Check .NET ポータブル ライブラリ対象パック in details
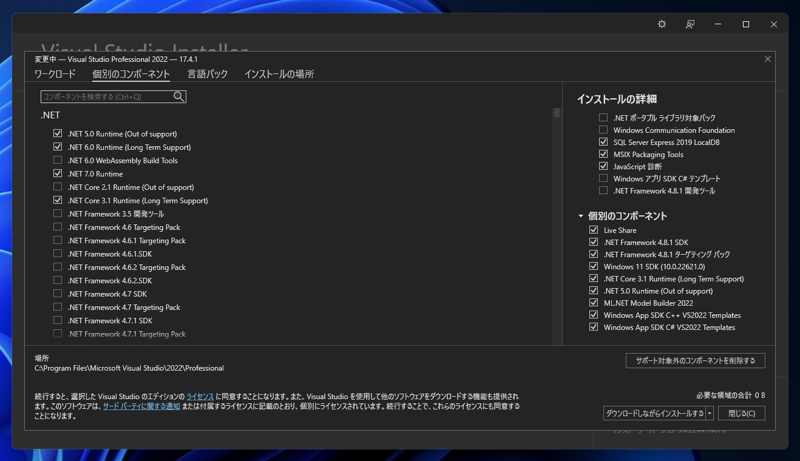The height and width of the screenshot is (461, 800). 603,117
